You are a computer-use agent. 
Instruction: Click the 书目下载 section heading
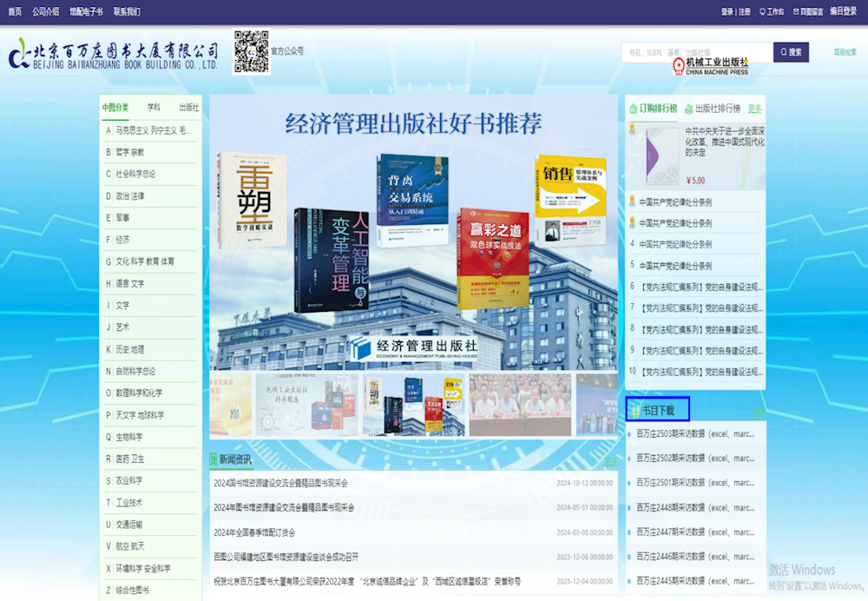(658, 411)
